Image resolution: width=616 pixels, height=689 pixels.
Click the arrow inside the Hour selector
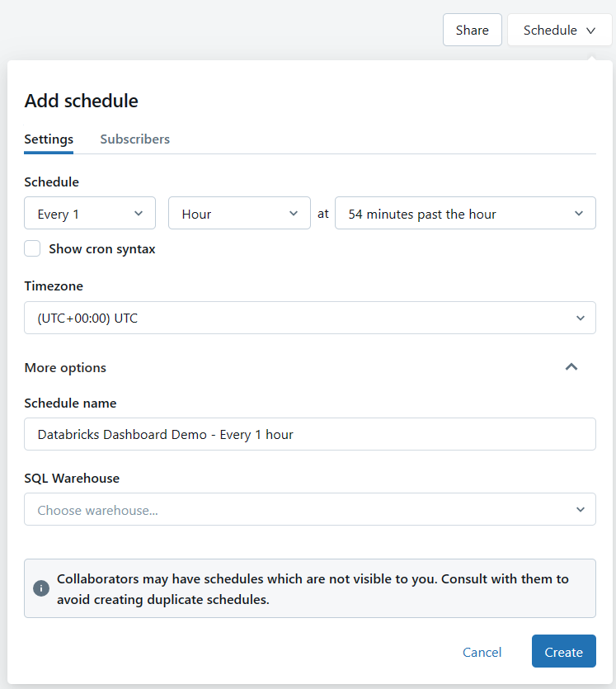click(294, 213)
